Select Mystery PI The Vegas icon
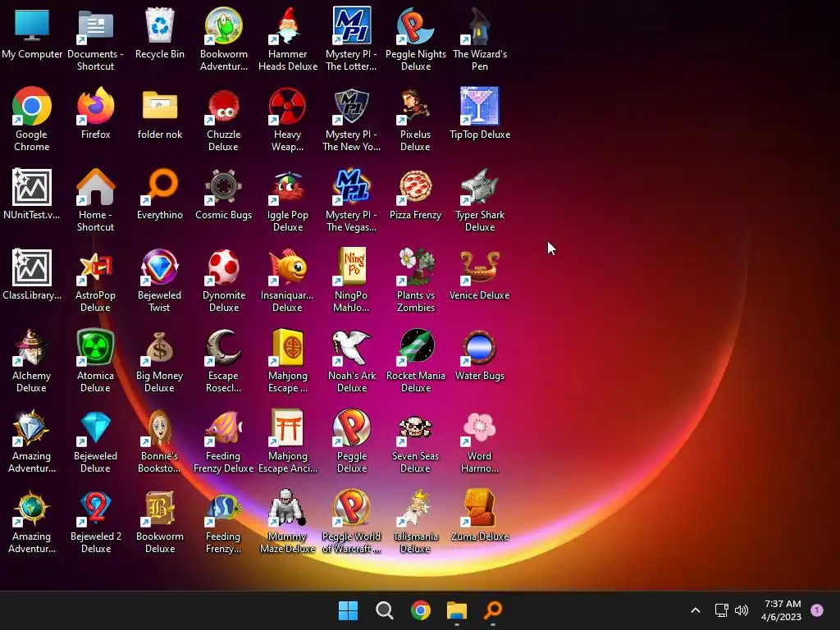The height and width of the screenshot is (630, 840). click(351, 187)
